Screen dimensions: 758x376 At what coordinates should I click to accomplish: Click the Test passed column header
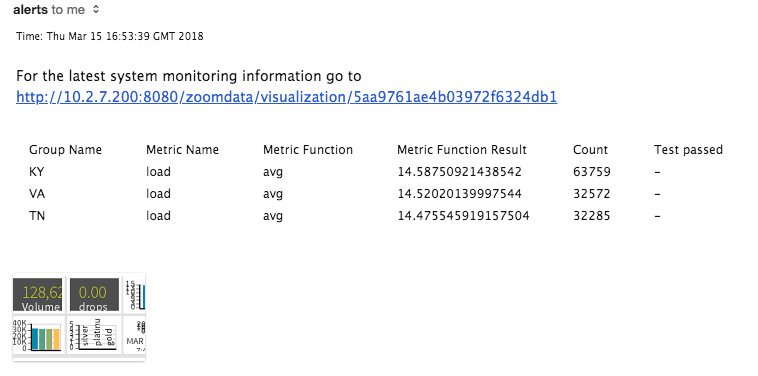click(x=688, y=150)
